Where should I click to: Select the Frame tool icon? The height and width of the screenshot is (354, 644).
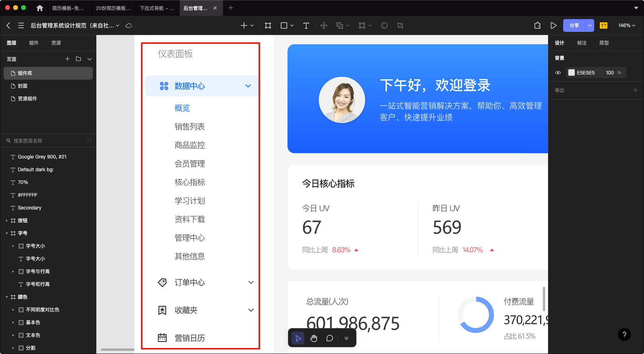[x=268, y=25]
